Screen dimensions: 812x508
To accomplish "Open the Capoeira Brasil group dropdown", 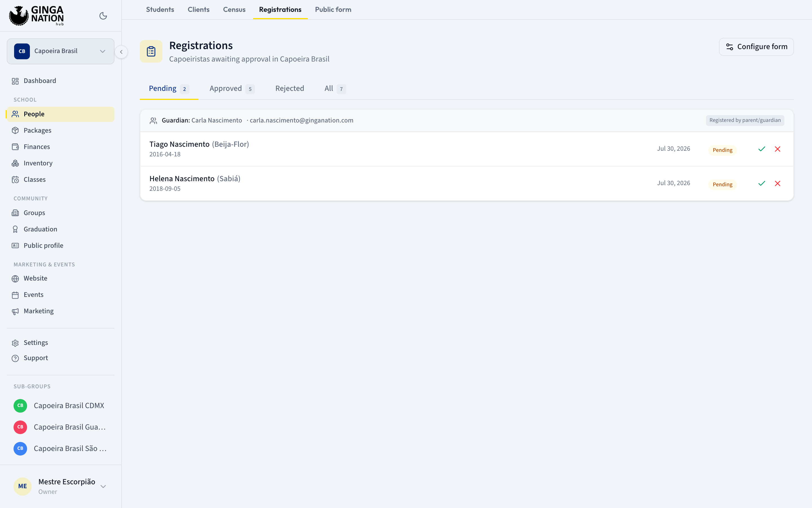I will tap(60, 51).
